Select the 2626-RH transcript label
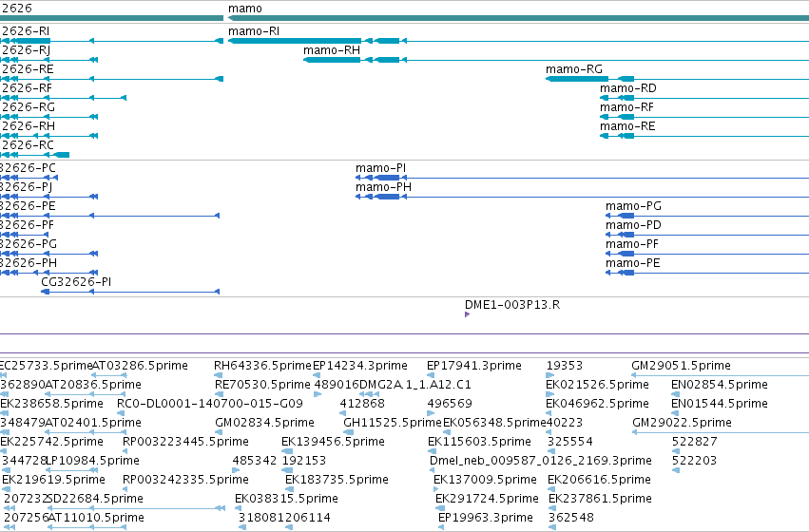 28,126
